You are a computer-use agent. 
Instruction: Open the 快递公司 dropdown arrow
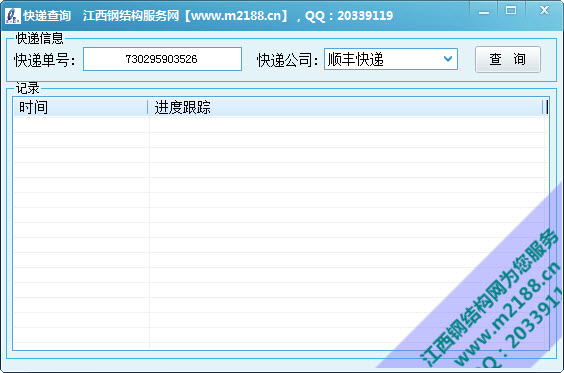(x=448, y=59)
